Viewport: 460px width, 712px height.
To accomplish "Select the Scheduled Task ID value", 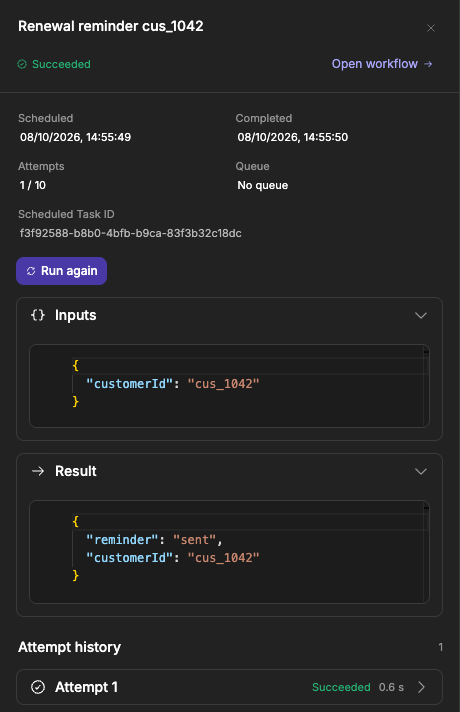I will point(131,233).
